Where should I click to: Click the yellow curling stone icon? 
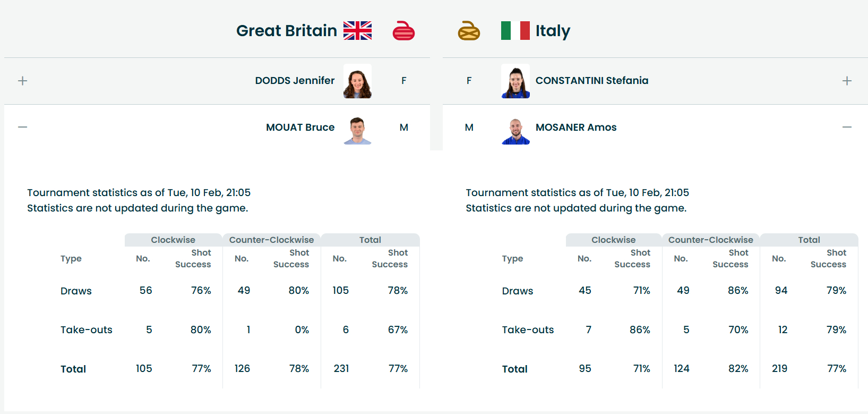coord(469,31)
